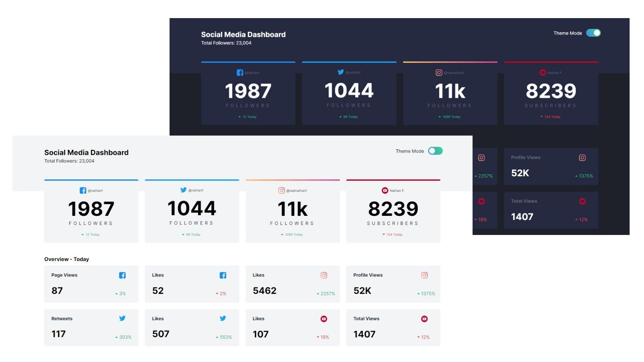Click Facebook icon on light Likes 52 card
The height and width of the screenshot is (362, 644).
(x=223, y=275)
